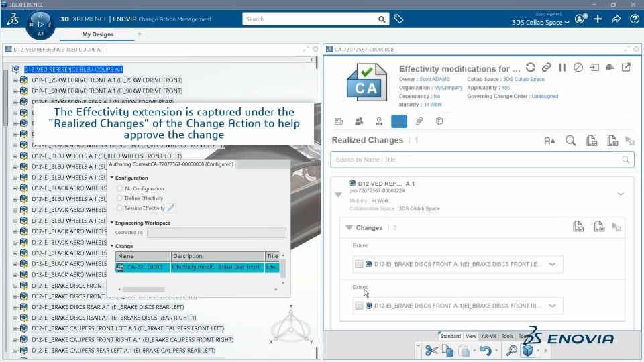Image resolution: width=644 pixels, height=362 pixels.
Task: Select the AR-VR toolbar tab
Action: (x=489, y=336)
